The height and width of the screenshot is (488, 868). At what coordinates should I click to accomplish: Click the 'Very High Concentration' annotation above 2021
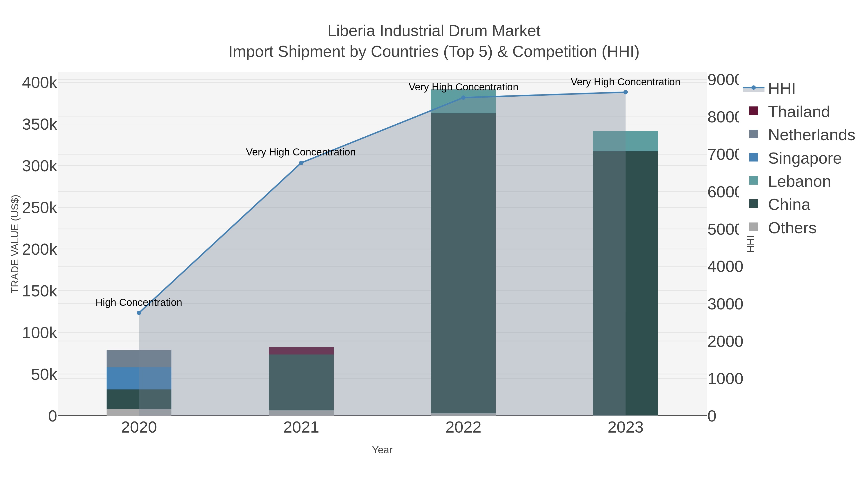[301, 152]
